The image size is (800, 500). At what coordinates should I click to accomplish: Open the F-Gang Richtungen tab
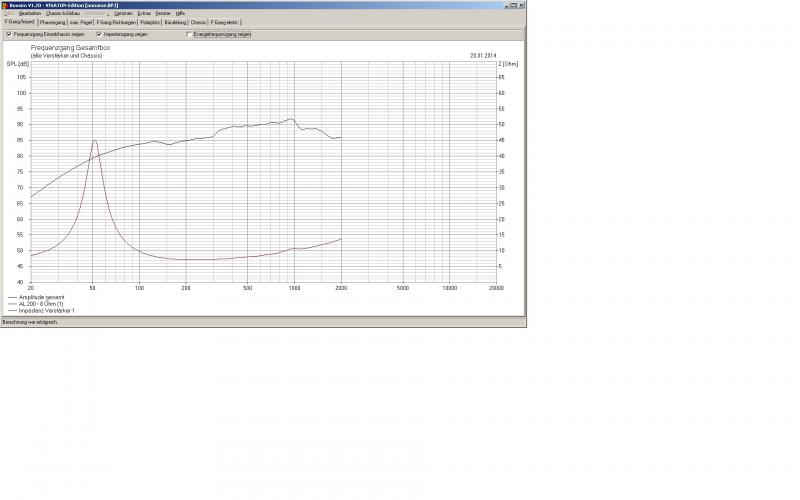coord(116,21)
